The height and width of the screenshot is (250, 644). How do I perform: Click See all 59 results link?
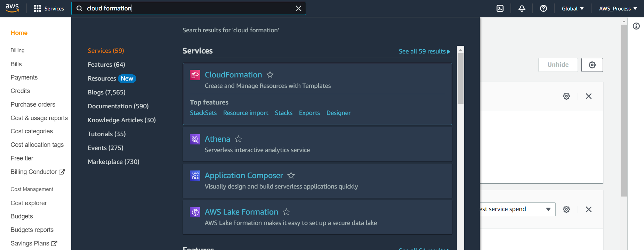coord(424,51)
